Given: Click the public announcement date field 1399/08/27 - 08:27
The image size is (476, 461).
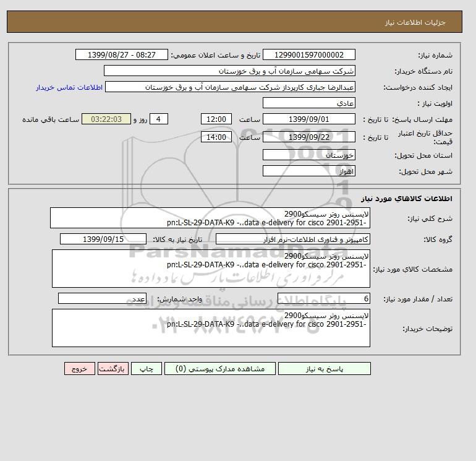Looking at the screenshot, I should pyautogui.click(x=121, y=54).
